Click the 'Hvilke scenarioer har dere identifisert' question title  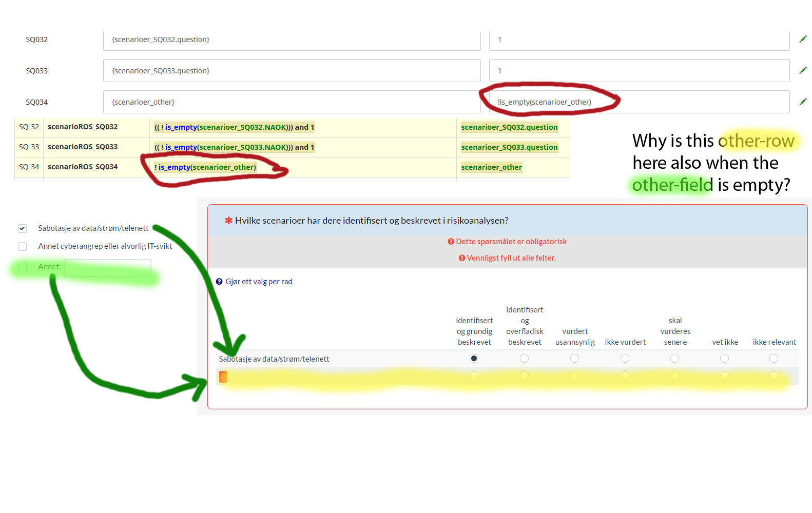372,221
